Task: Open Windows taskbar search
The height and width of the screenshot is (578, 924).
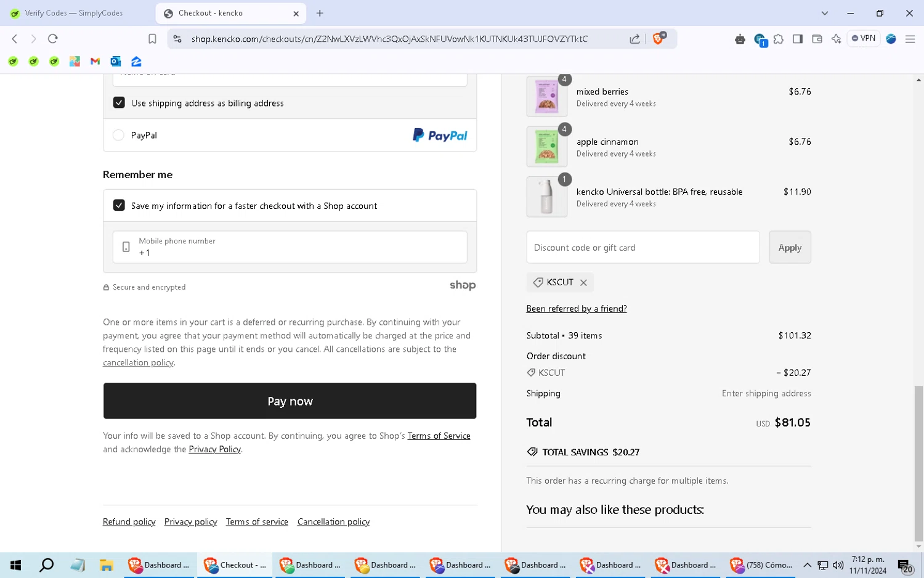Action: pos(46,565)
